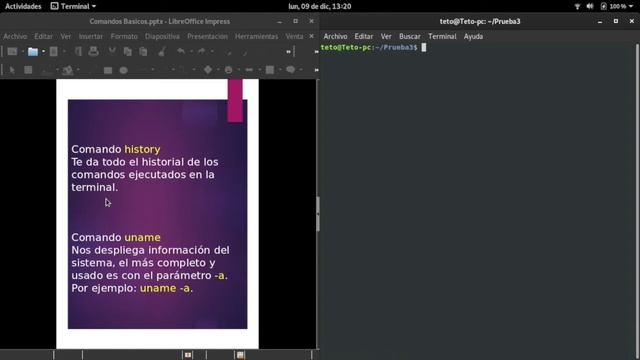Select the Callouts speech bubble tool
The height and width of the screenshot is (360, 640).
[x=291, y=70]
